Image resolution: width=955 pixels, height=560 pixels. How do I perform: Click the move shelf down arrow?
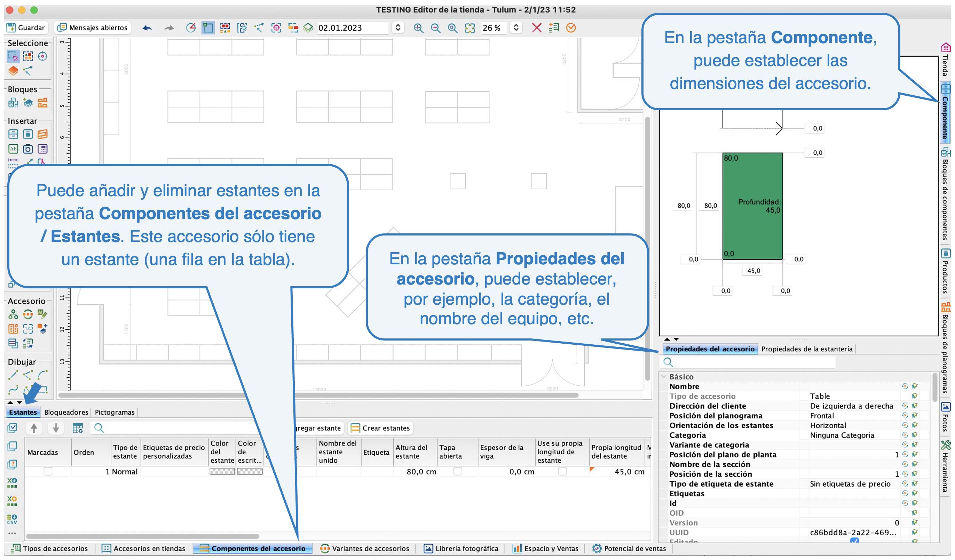56,428
